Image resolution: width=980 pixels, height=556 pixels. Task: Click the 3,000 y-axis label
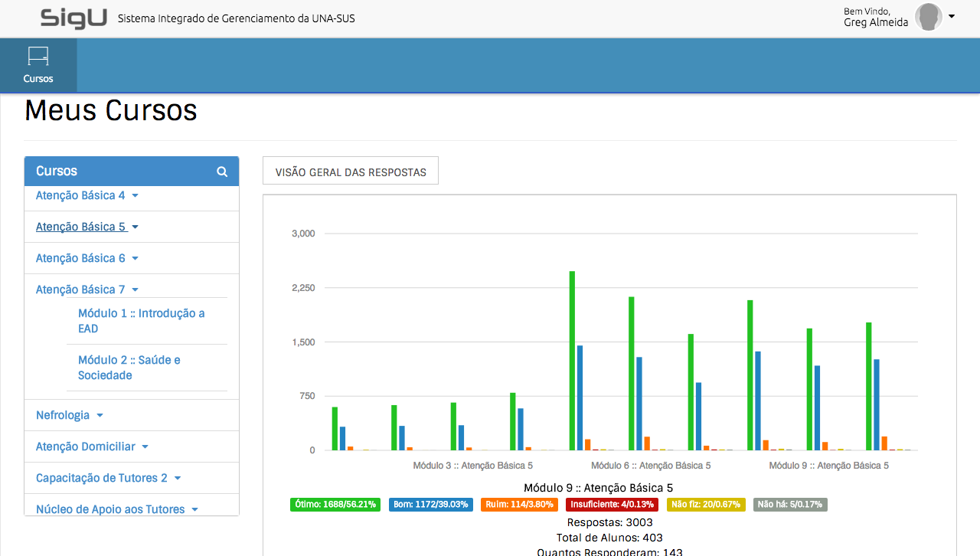(303, 234)
